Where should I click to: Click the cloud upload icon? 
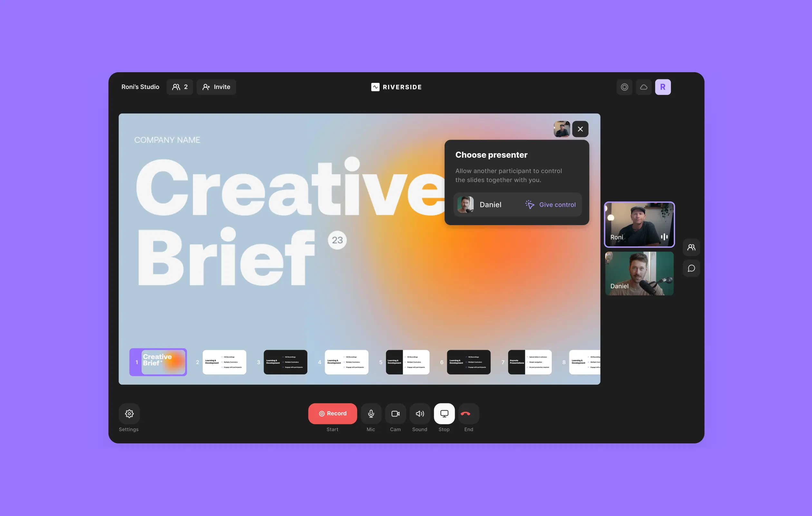644,86
